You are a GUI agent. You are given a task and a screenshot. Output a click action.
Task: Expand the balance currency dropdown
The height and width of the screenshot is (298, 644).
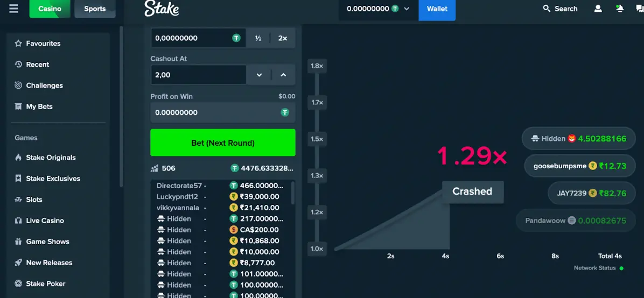[x=407, y=9]
